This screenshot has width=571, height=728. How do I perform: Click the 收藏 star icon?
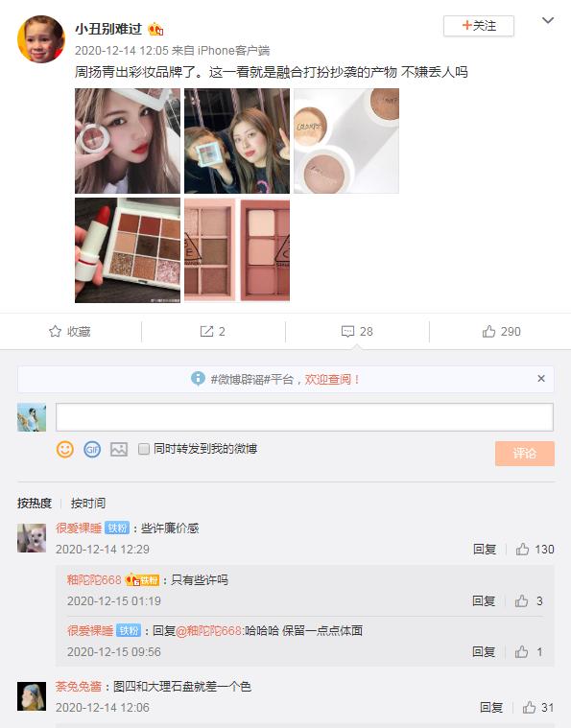pos(55,331)
